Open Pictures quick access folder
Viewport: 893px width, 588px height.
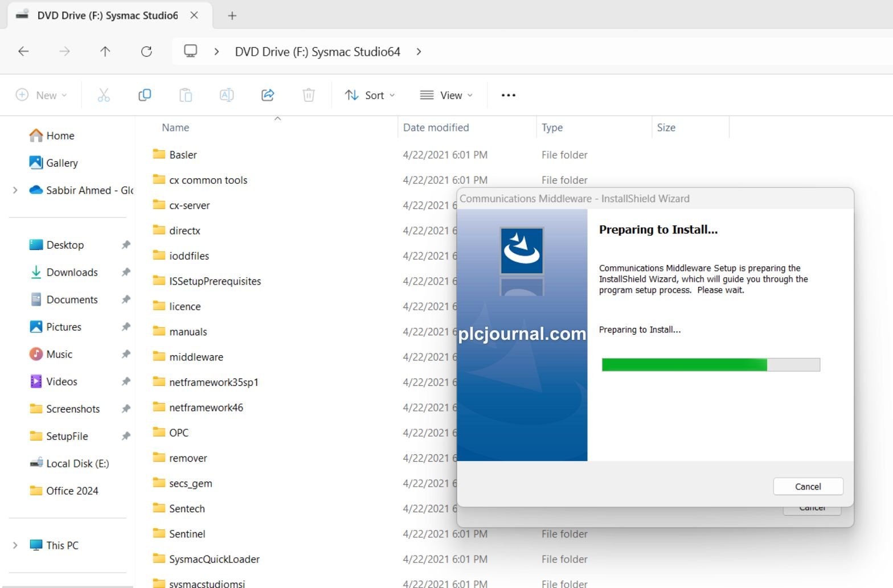point(55,327)
